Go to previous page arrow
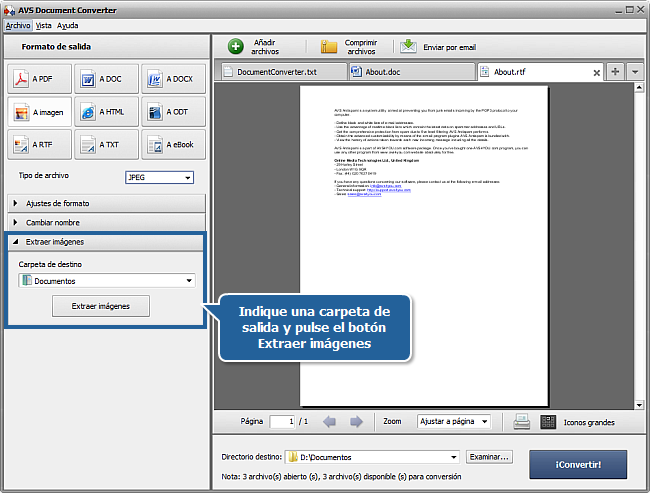650x493 pixels. coord(330,422)
